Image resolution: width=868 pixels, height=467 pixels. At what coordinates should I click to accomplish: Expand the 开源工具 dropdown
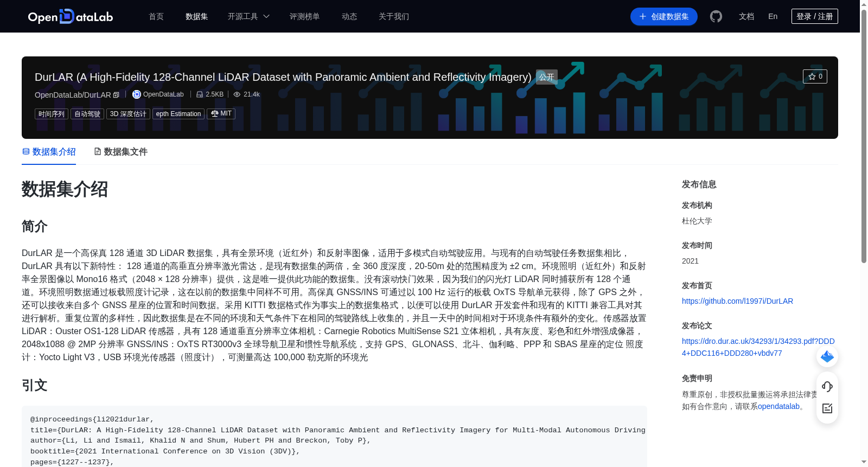coord(248,16)
